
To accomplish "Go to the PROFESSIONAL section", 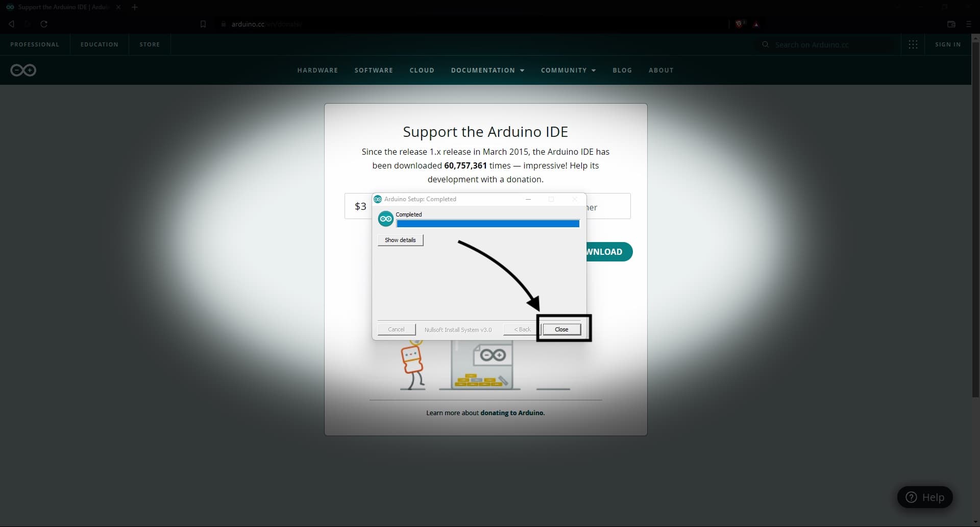I will click(35, 44).
